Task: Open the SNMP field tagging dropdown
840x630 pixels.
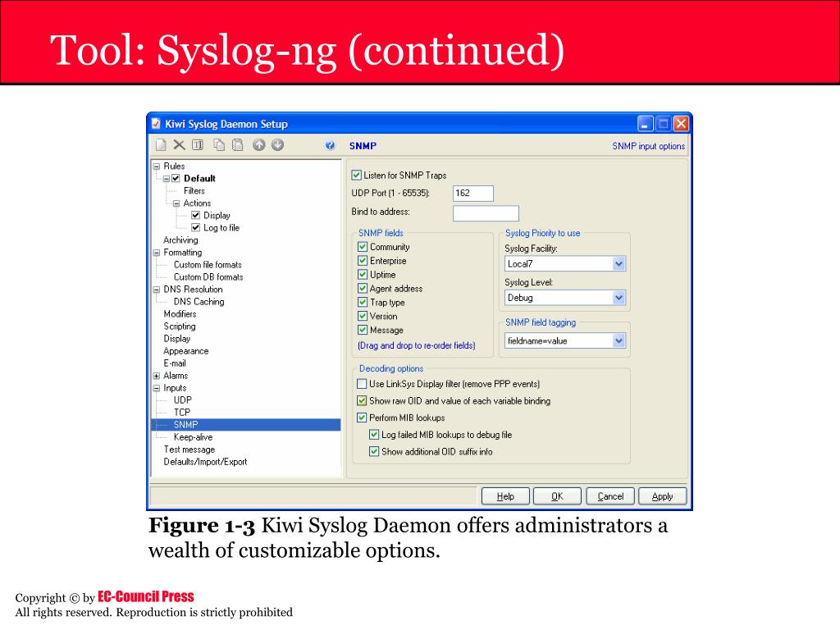Action: pos(619,340)
